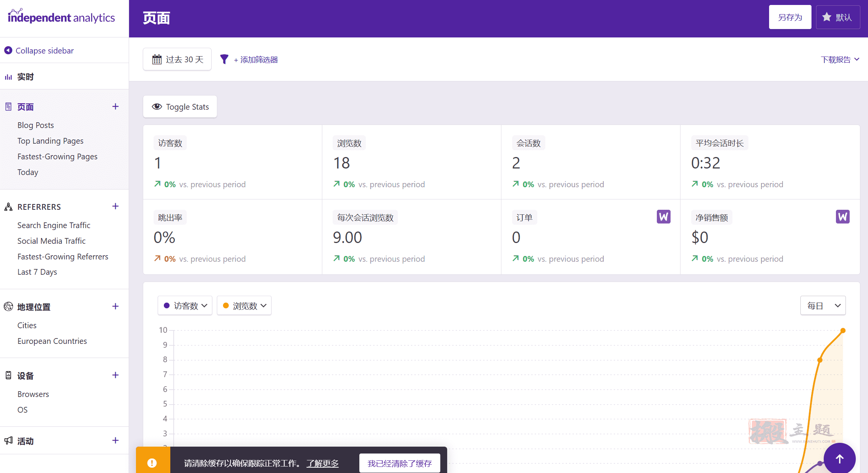Click the last orange data point on chart
Viewport: 868px width, 473px height.
click(843, 330)
